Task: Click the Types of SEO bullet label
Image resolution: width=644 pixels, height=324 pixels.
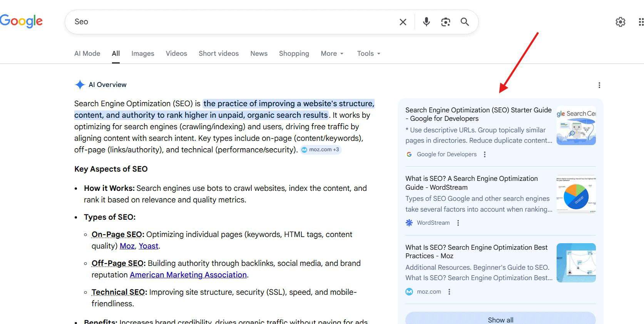Action: 110,217
